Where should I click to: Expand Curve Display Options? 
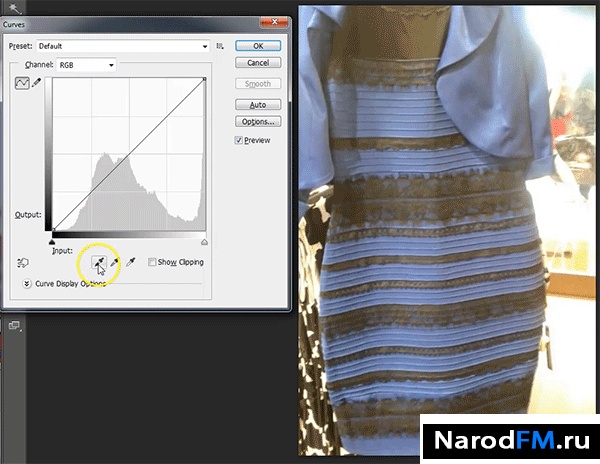26,284
